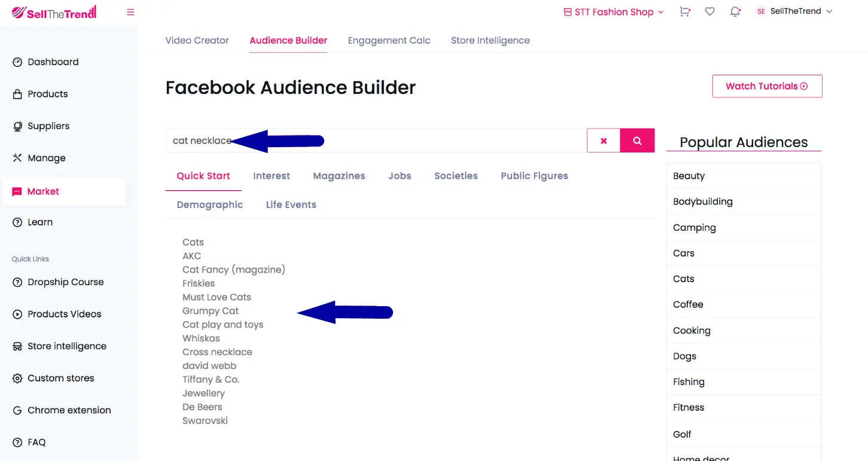Click the SE user avatar
This screenshot has height=461, width=868.
pos(761,12)
